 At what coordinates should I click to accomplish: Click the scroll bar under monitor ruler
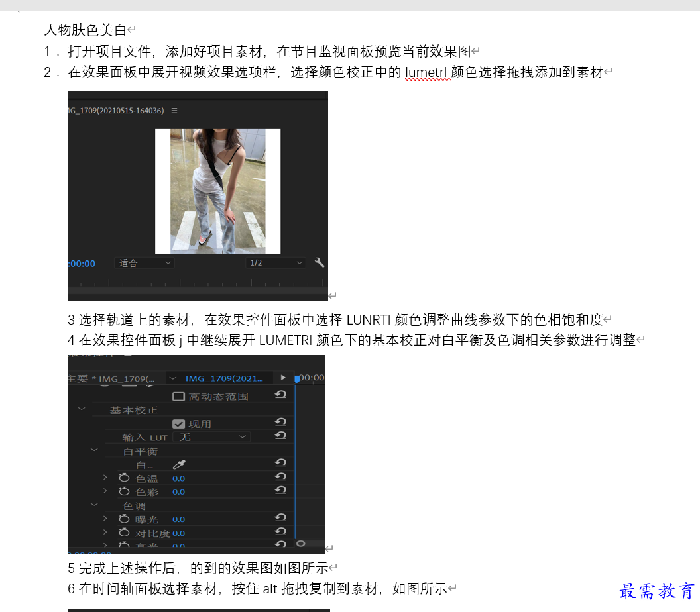tap(198, 291)
